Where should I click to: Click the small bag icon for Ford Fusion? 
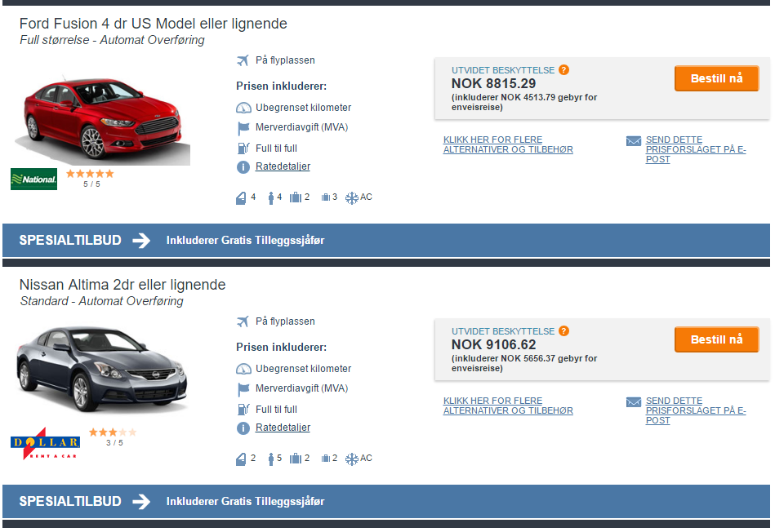point(326,197)
